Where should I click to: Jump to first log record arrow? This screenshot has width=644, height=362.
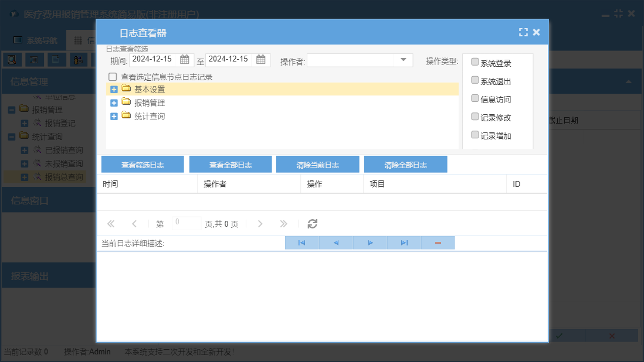301,243
